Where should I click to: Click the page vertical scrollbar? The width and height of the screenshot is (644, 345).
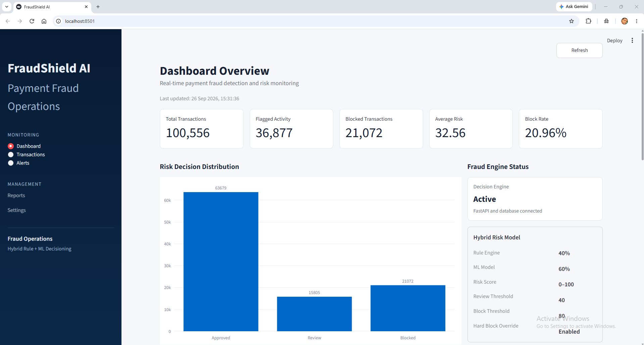point(642,97)
